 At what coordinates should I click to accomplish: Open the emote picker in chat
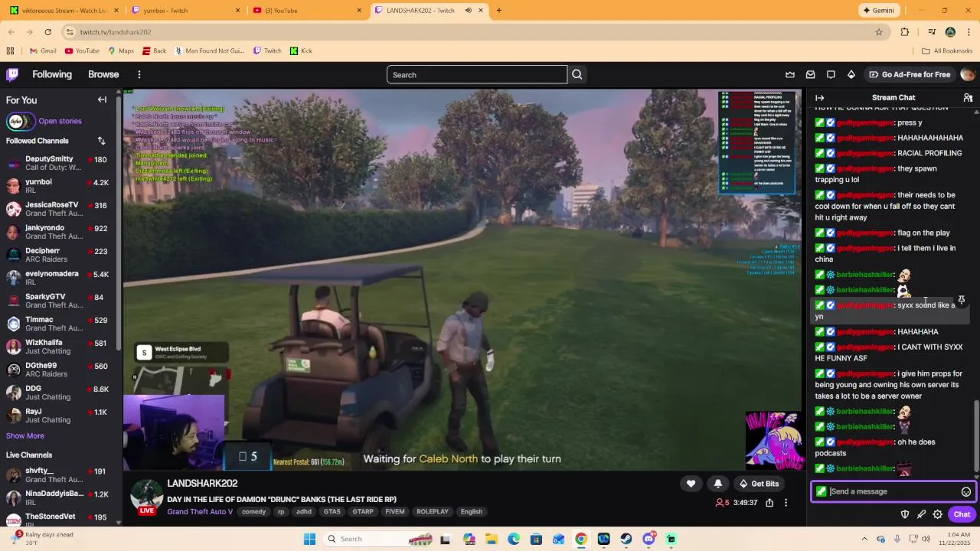pos(966,492)
